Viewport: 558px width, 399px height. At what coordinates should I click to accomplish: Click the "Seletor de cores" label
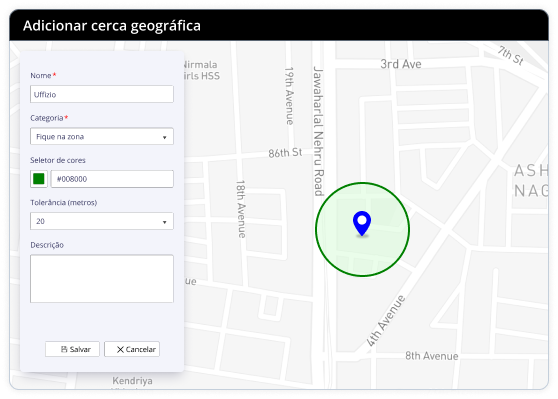[58, 160]
